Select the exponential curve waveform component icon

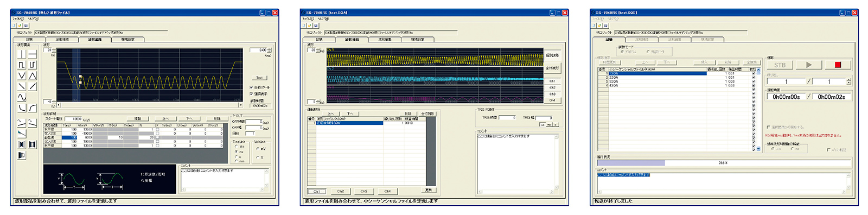pyautogui.click(x=32, y=108)
